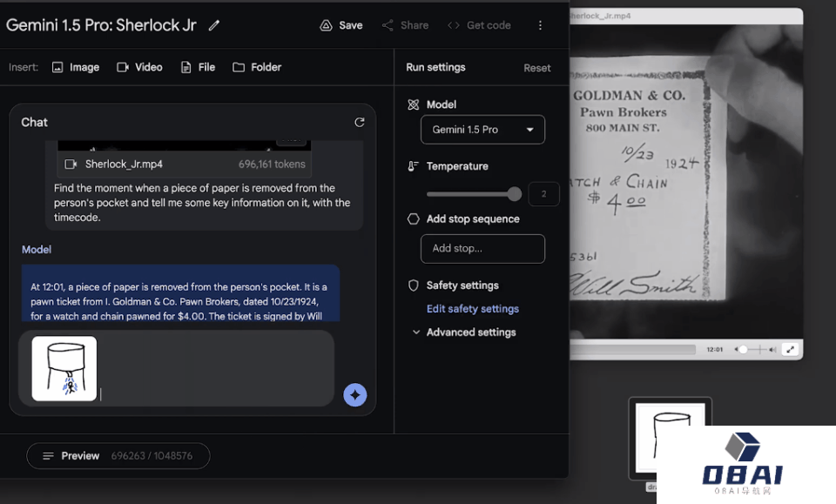The width and height of the screenshot is (836, 504).
Task: Click the Add stop sequence field
Action: [482, 248]
